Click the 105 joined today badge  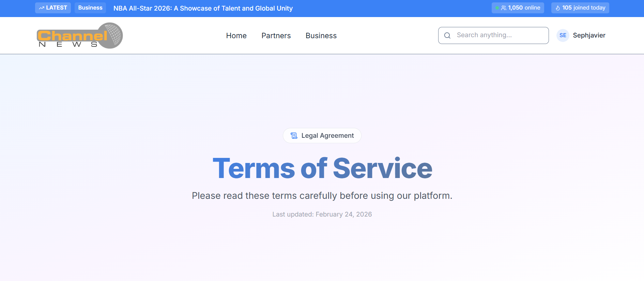click(580, 8)
